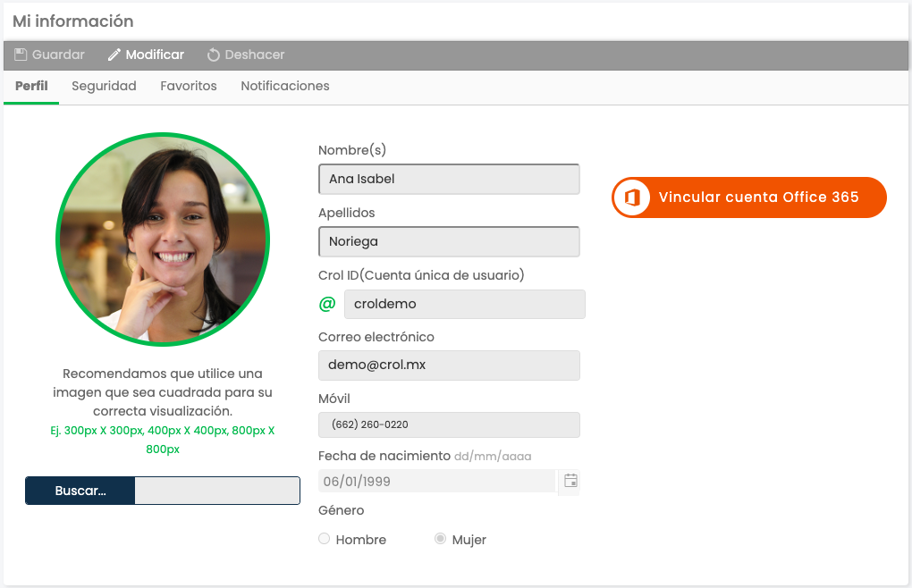The image size is (912, 588).
Task: Open the birth date calendar picker
Action: pos(570,481)
